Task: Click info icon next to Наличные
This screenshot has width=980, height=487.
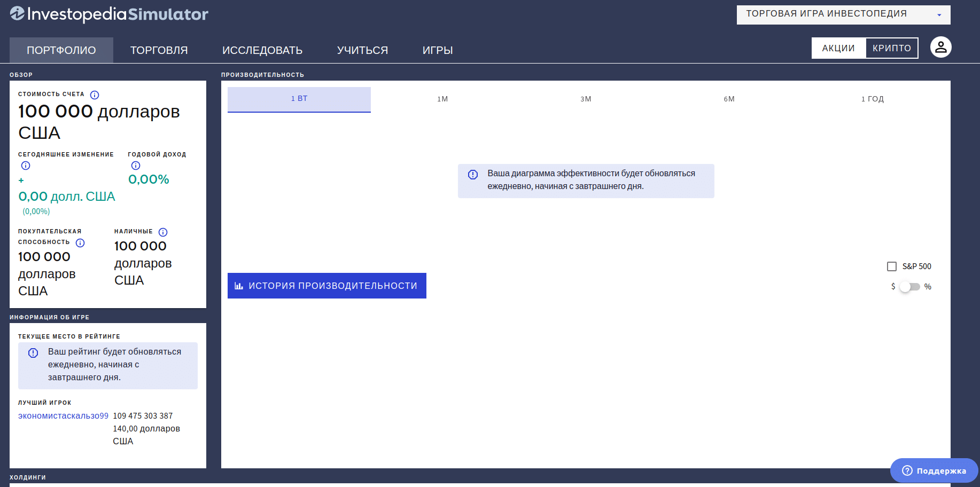Action: click(x=163, y=232)
